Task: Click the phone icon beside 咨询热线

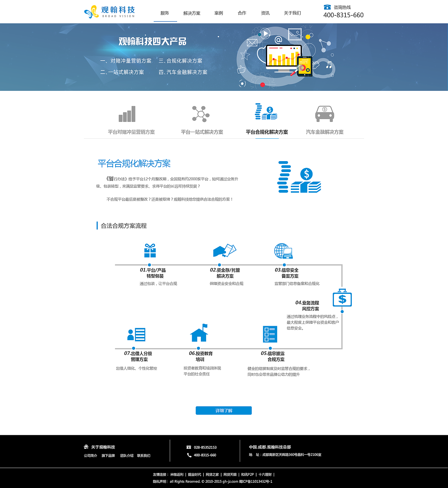Action: coord(327,7)
